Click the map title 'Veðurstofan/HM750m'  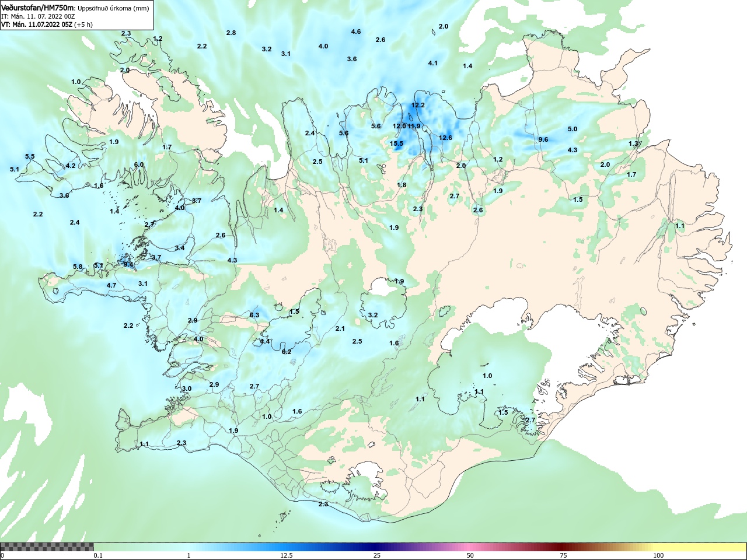pos(37,8)
